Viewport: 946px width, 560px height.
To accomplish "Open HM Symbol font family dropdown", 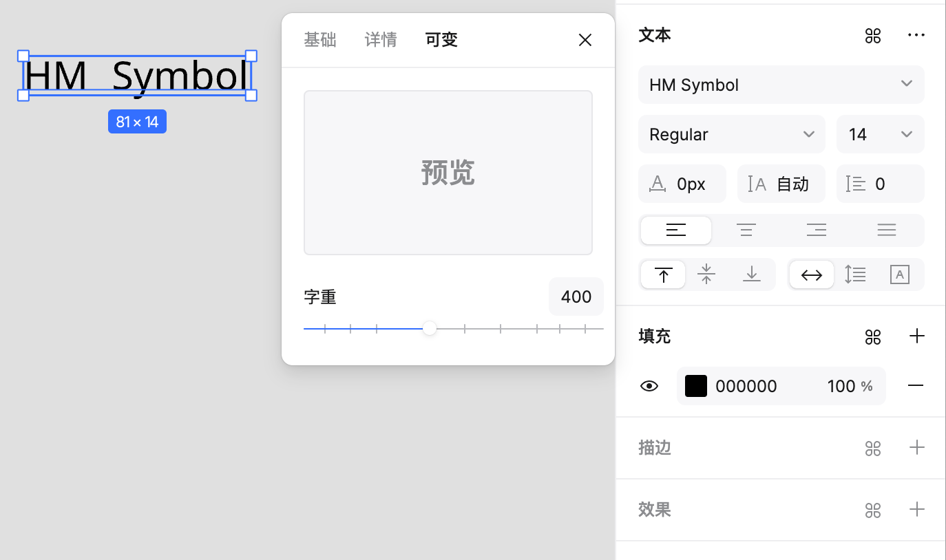I will click(781, 85).
